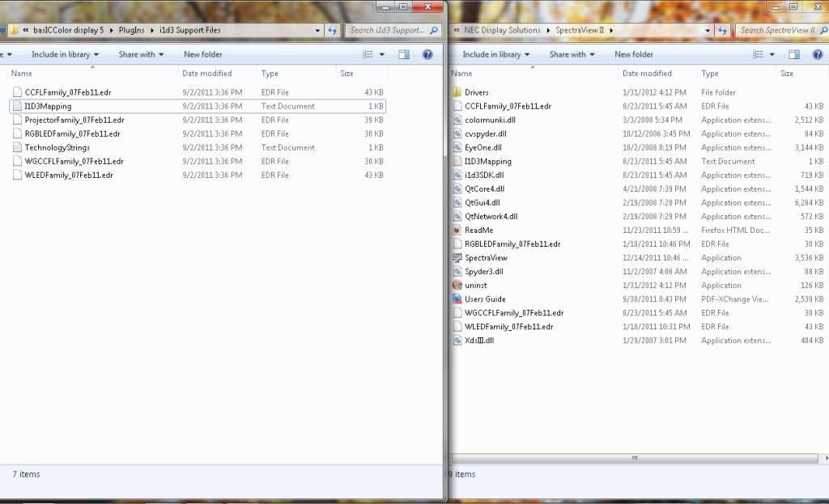This screenshot has width=829, height=504.
Task: Click NEC Display Solutions breadcrumb
Action: click(502, 30)
